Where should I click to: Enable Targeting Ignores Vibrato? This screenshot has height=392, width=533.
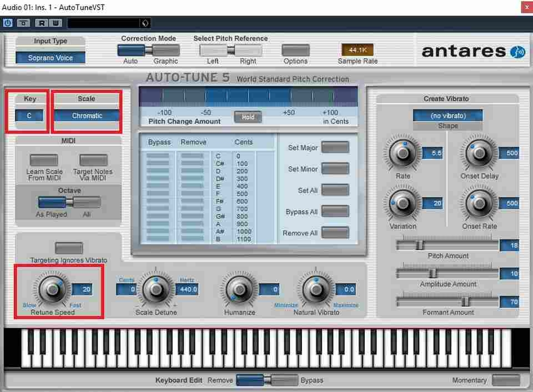tap(69, 248)
